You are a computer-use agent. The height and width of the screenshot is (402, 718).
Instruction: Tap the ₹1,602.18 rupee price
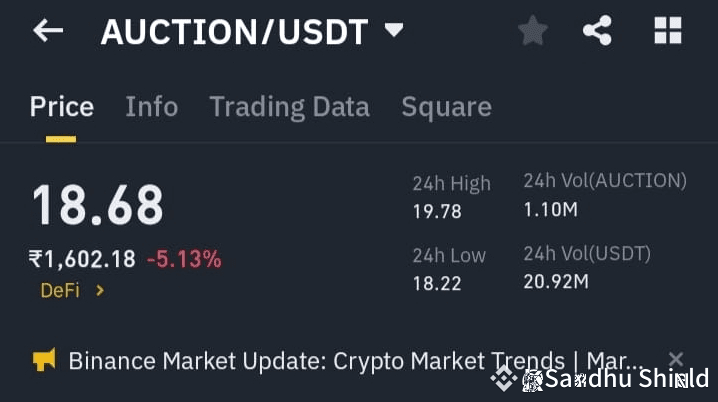(x=82, y=260)
